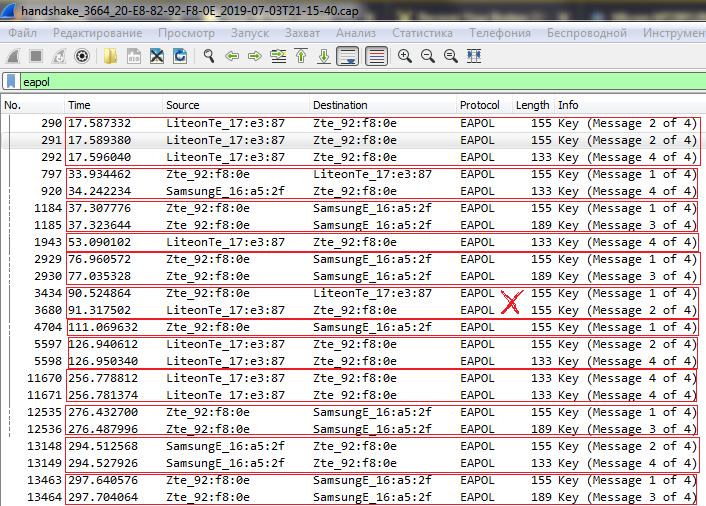Click the zoom in magnifier icon
706x506 pixels.
click(x=404, y=56)
